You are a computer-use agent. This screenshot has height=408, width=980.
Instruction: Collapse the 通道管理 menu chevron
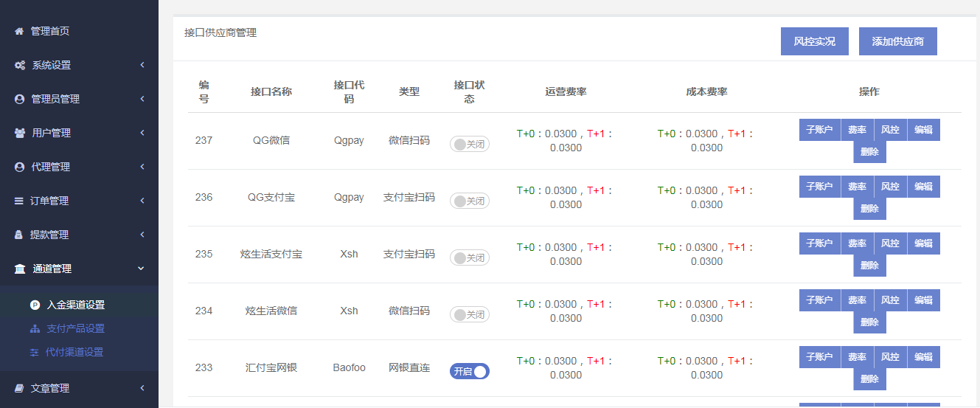tap(142, 269)
